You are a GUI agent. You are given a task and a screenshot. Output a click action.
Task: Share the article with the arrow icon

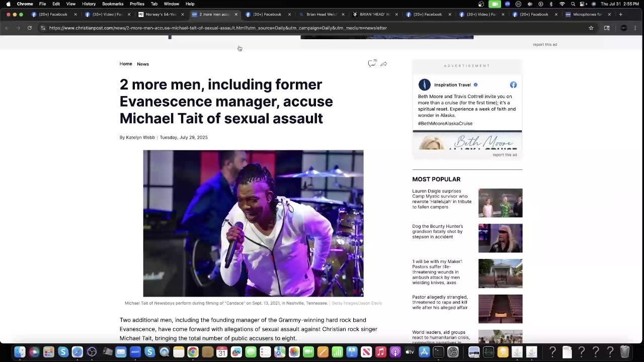pyautogui.click(x=384, y=64)
